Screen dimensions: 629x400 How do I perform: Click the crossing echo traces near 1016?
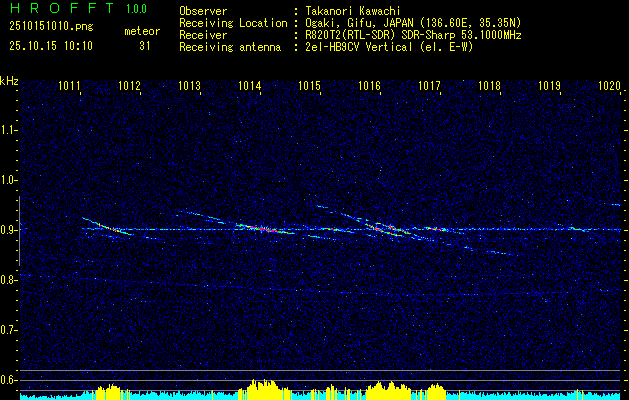coord(387,229)
